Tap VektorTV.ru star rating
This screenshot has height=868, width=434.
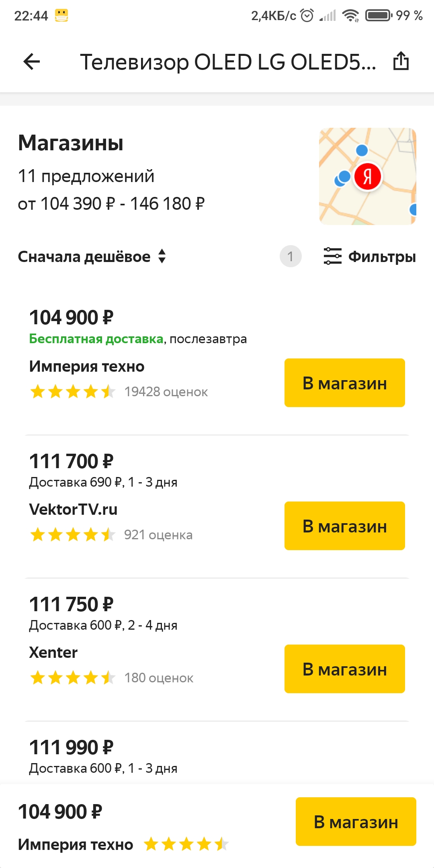point(73,535)
